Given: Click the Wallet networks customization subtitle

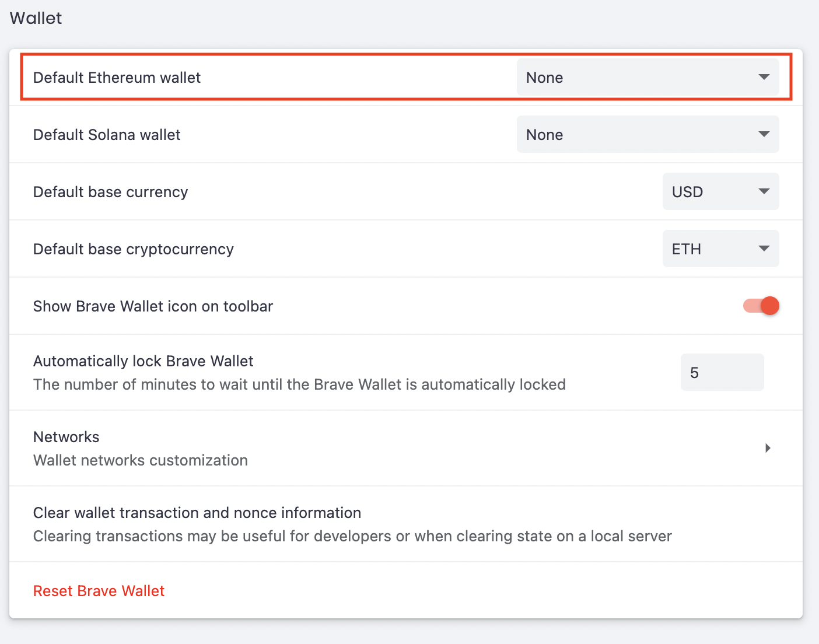Looking at the screenshot, I should (x=140, y=460).
